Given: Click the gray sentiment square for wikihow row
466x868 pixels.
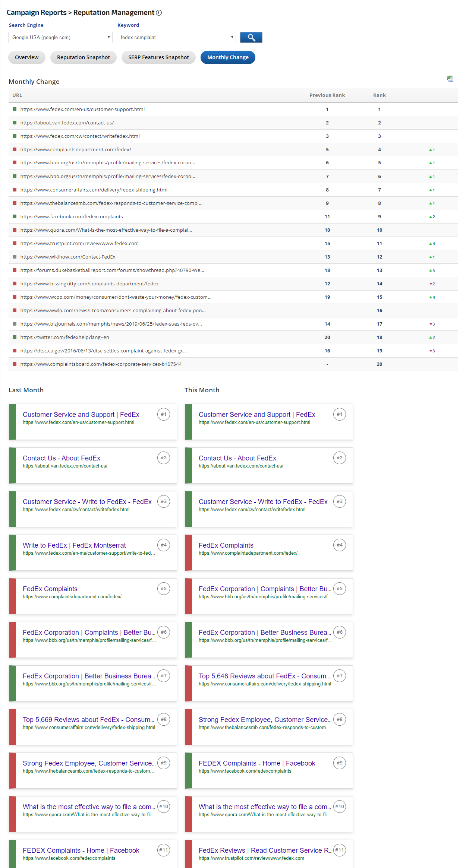Looking at the screenshot, I should click(15, 257).
